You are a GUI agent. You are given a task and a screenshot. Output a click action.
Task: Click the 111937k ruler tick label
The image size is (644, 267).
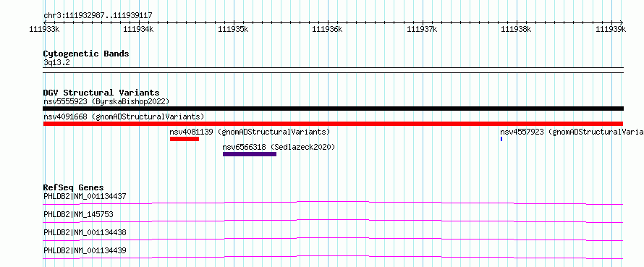tap(422, 29)
